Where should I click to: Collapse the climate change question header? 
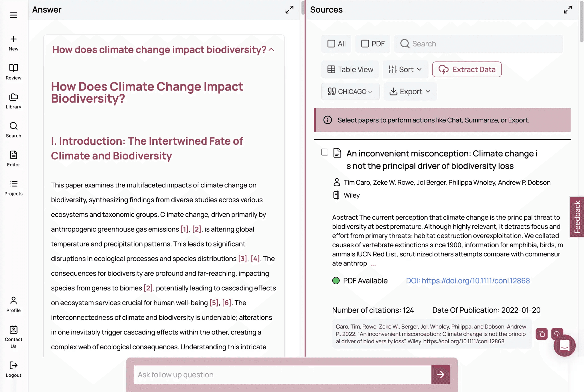(x=271, y=50)
